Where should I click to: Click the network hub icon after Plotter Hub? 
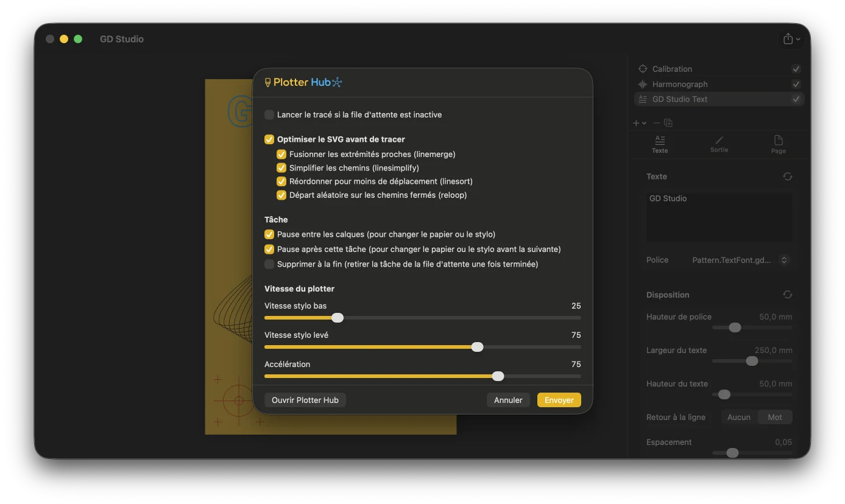point(337,82)
